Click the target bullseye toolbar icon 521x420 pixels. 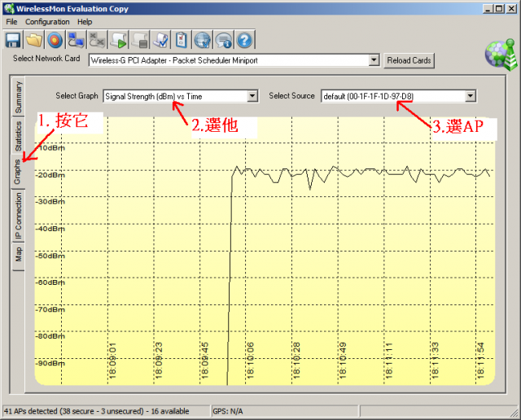[55, 40]
